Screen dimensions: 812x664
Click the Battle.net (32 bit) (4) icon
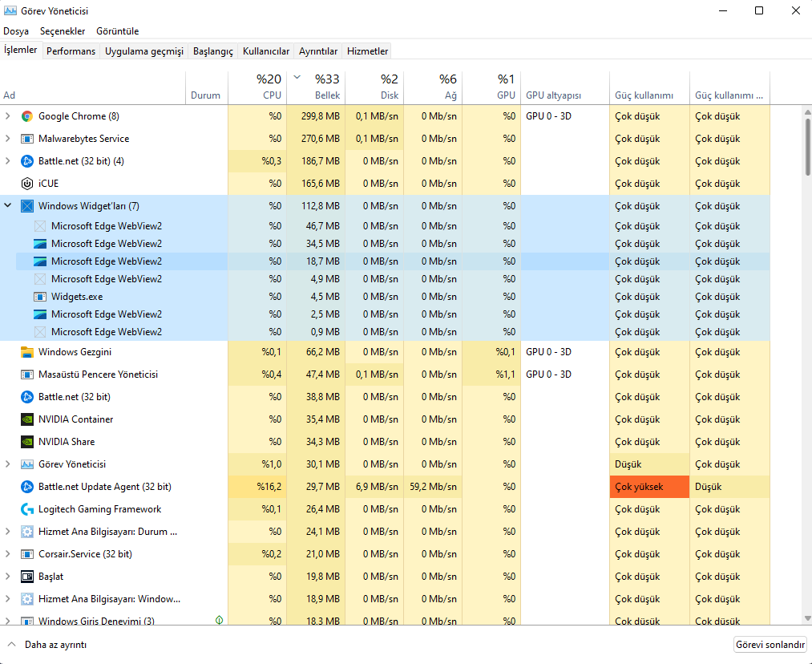pos(27,161)
